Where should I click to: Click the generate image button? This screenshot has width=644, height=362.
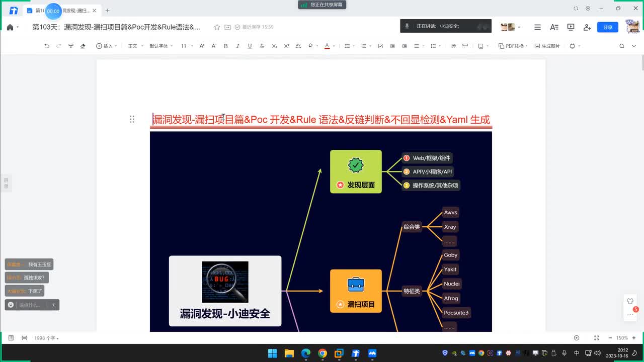(547, 46)
